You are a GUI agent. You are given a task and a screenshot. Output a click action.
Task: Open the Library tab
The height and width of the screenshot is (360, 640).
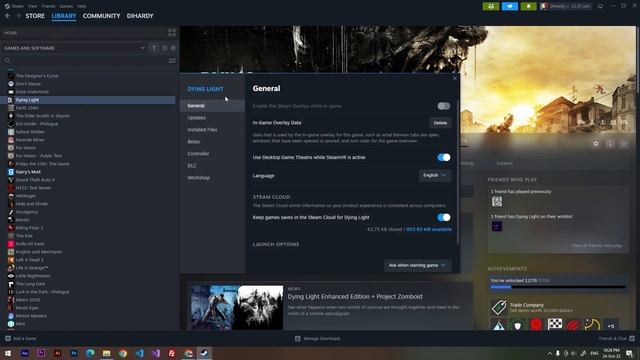64,16
